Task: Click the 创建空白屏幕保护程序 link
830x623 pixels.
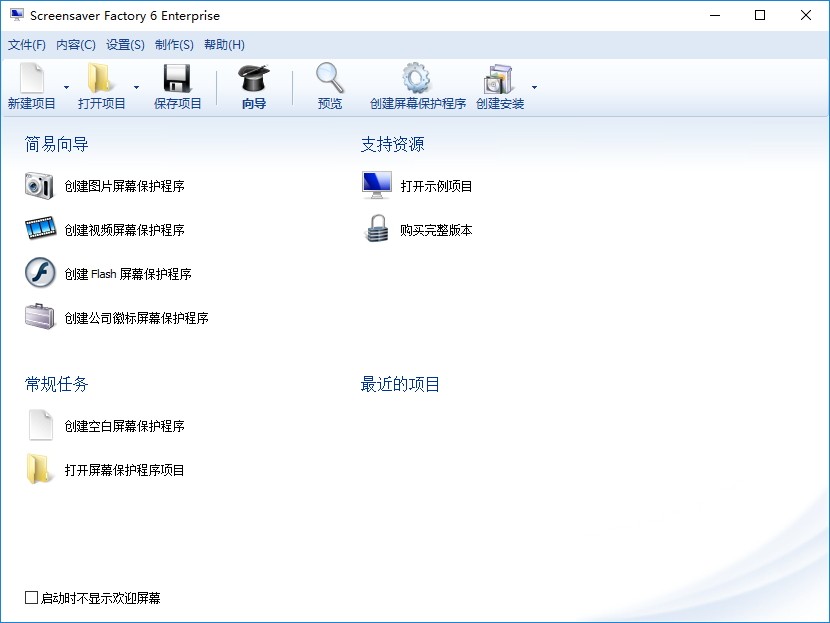Action: [x=124, y=426]
